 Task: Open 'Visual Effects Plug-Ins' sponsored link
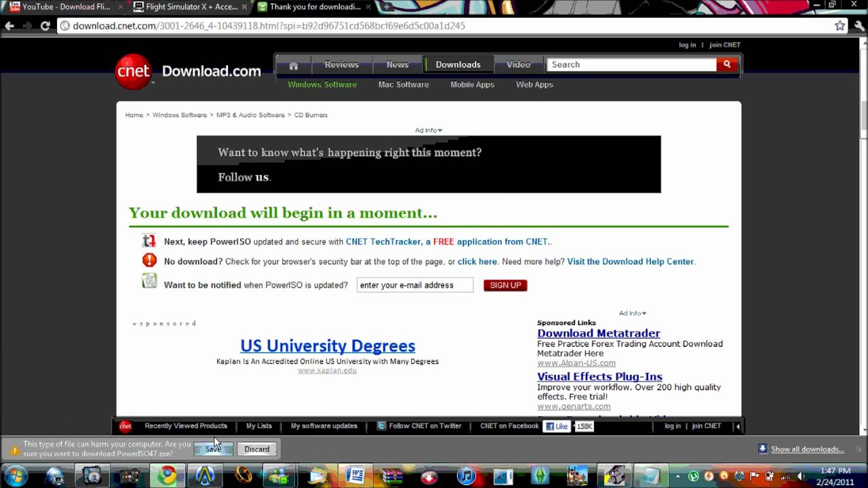pos(599,376)
